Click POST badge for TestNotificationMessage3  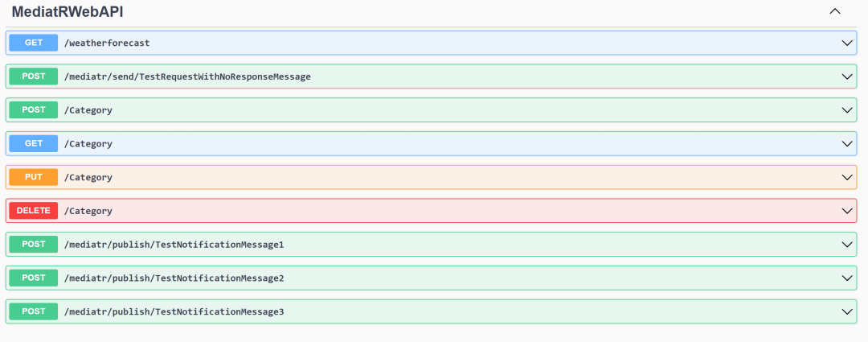click(x=33, y=311)
